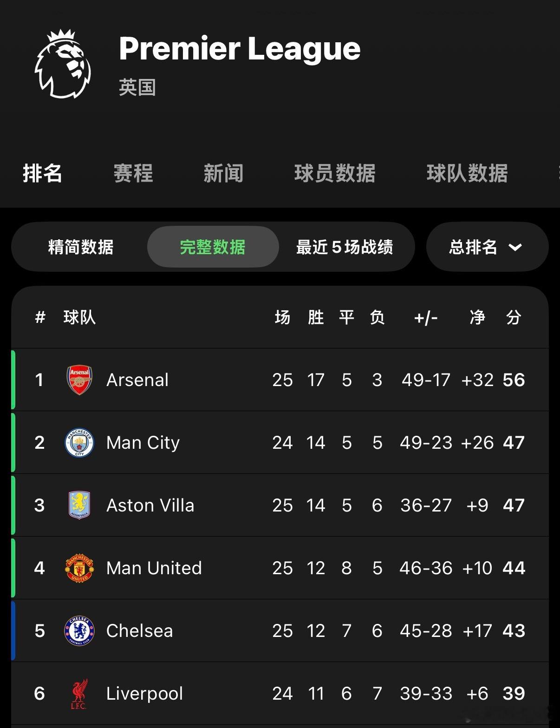Tap the Man City club crest
This screenshot has width=560, height=728.
coord(79,442)
